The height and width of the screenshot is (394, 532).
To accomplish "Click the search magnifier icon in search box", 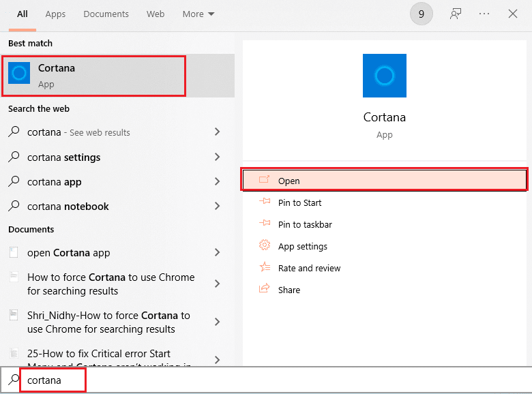I will tap(14, 380).
